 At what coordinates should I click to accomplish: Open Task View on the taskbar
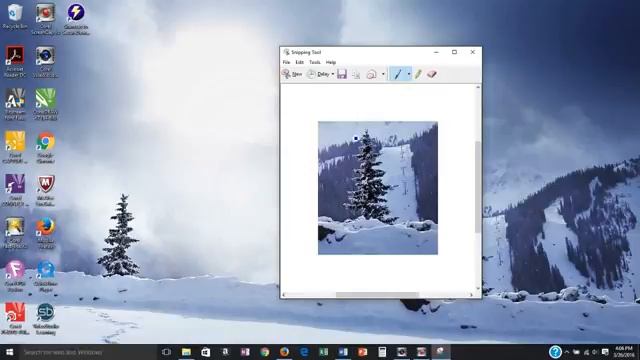[166, 352]
